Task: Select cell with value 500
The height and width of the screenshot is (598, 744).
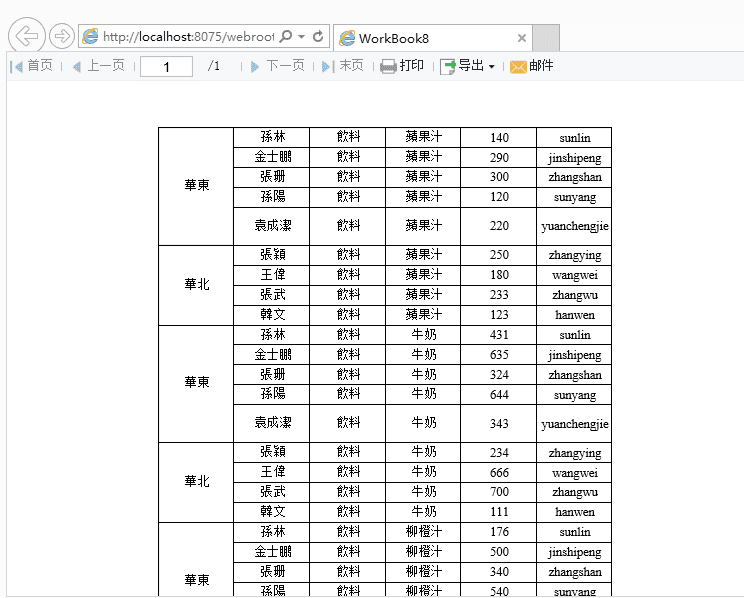Action: (499, 552)
